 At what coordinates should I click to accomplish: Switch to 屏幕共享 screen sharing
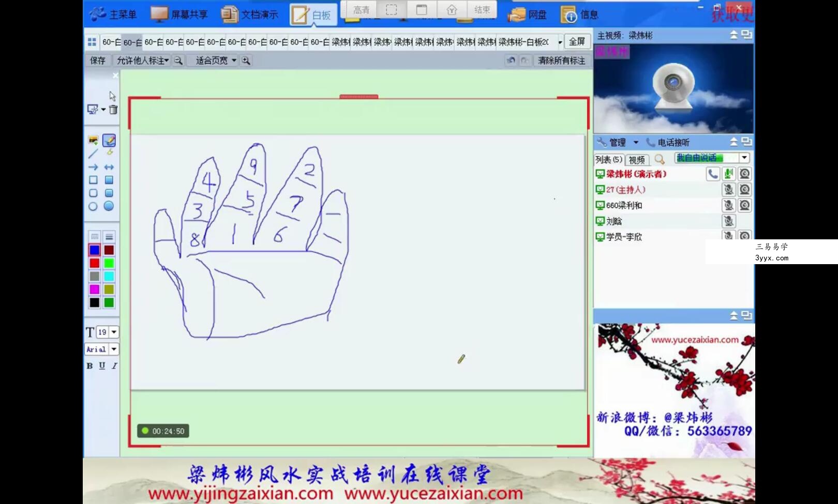point(179,14)
